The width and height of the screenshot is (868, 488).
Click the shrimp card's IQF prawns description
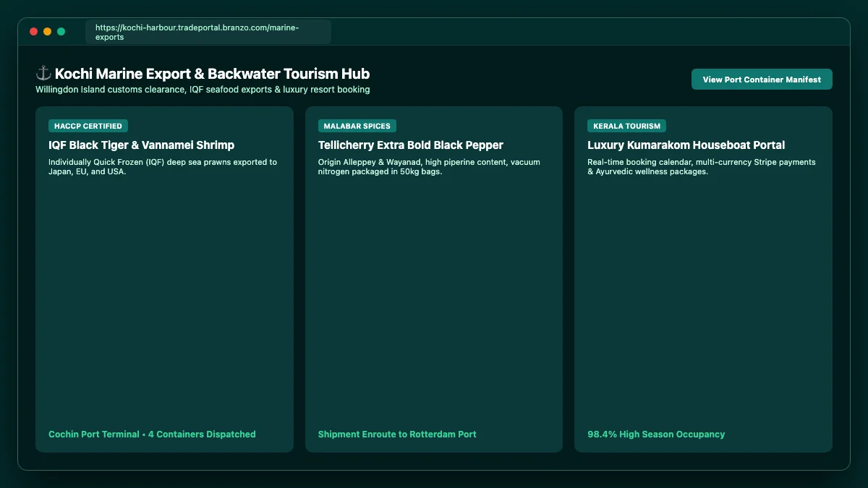pyautogui.click(x=163, y=167)
